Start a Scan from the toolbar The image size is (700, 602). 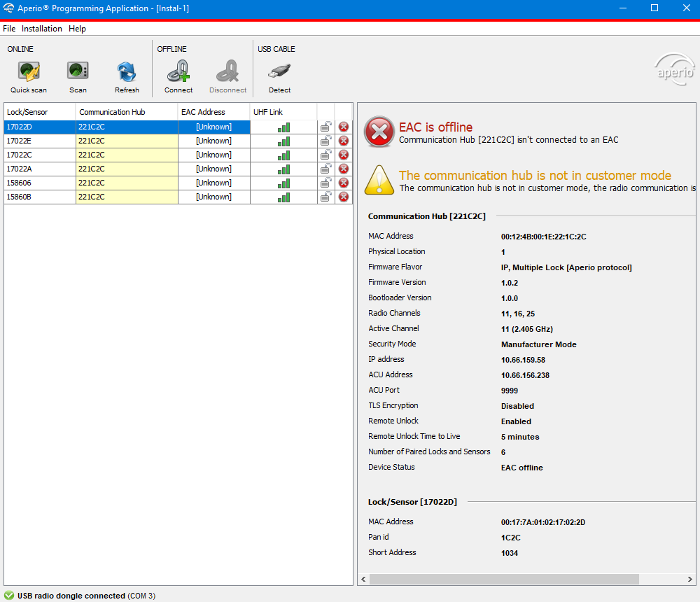pos(78,72)
